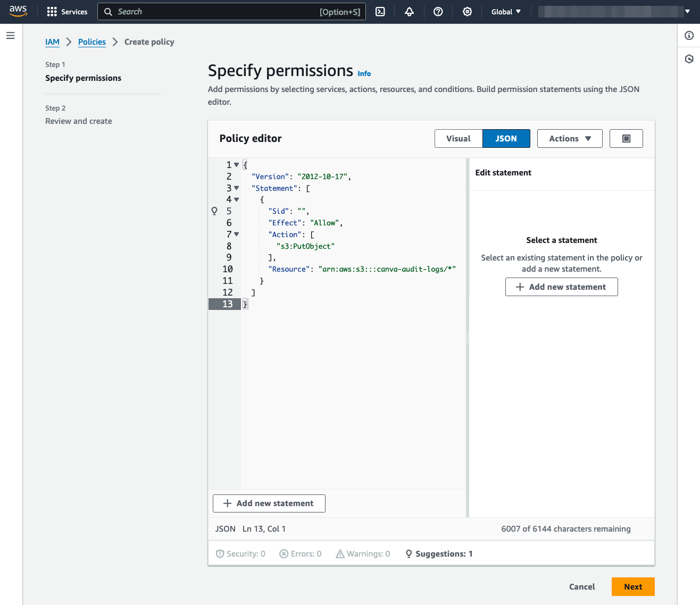This screenshot has width=700, height=605.
Task: Click the 6007 of 6144 characters remaining text
Action: click(566, 529)
